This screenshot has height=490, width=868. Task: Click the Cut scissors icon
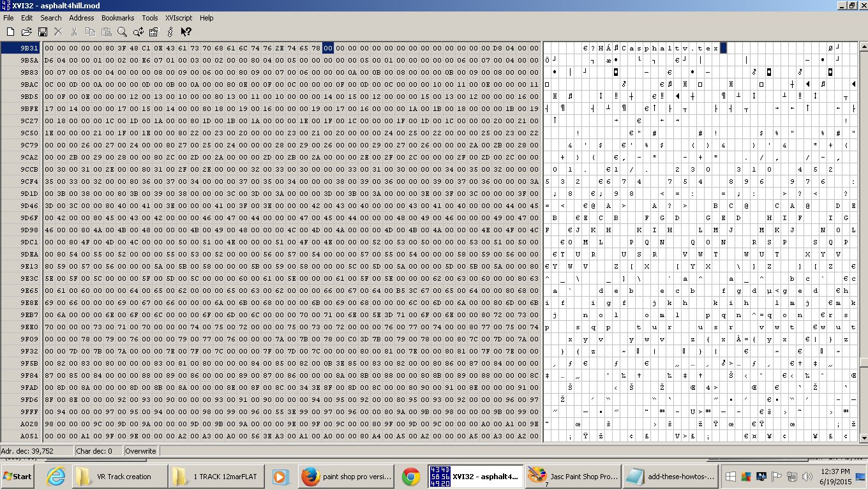point(74,31)
